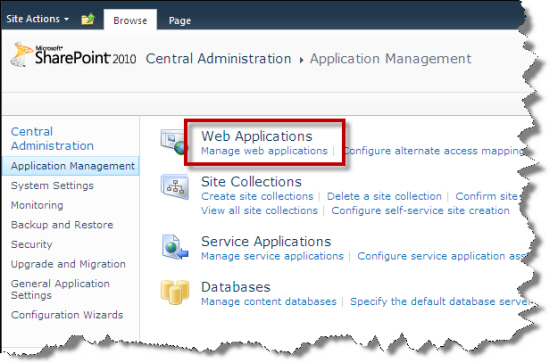
Task: Open Central Administration in left navigation
Action: click(x=52, y=139)
